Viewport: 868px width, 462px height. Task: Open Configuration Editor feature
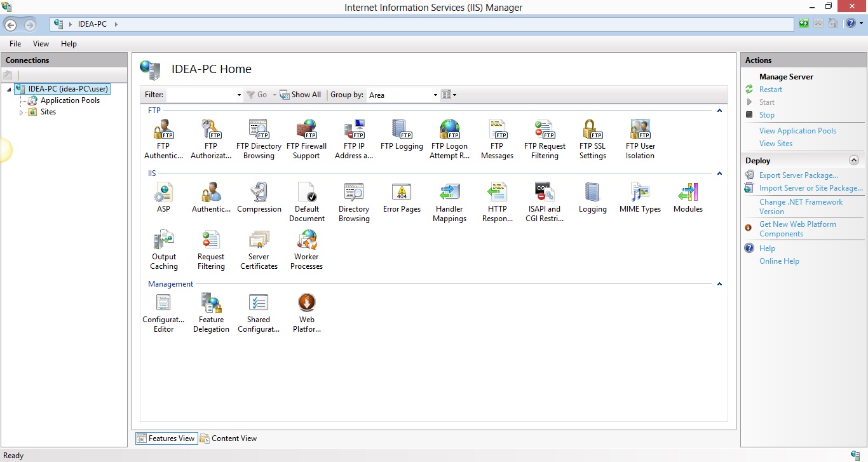coord(163,313)
